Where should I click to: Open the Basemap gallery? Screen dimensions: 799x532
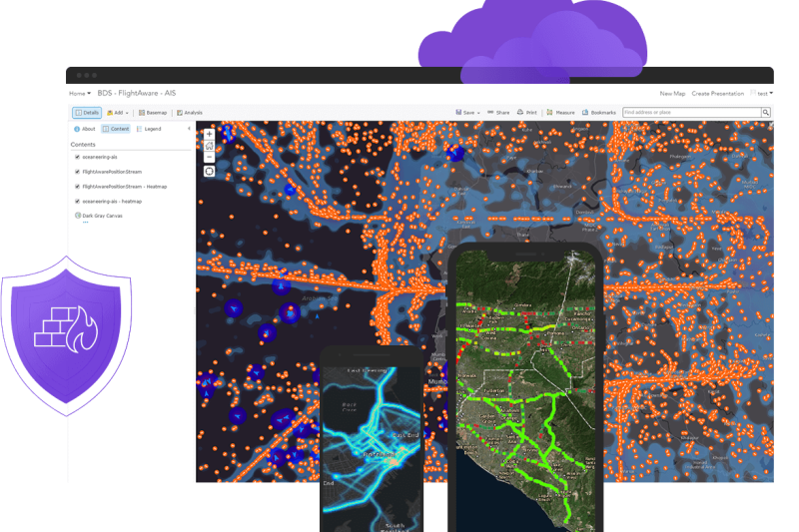pos(153,113)
